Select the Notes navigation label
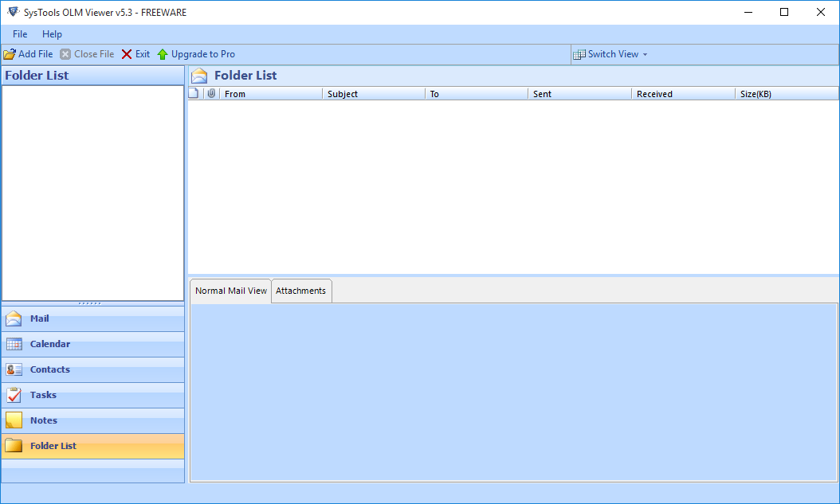Viewport: 840px width, 504px height. (43, 420)
